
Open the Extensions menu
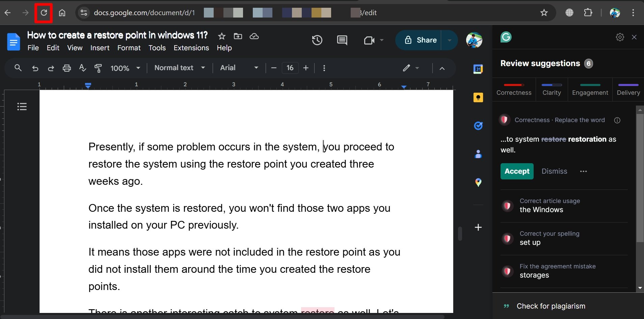point(191,48)
